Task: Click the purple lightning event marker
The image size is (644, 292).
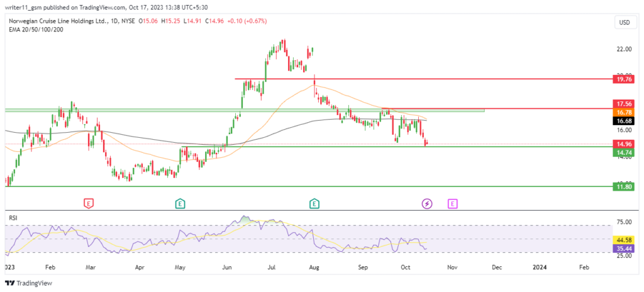Action: (x=427, y=203)
